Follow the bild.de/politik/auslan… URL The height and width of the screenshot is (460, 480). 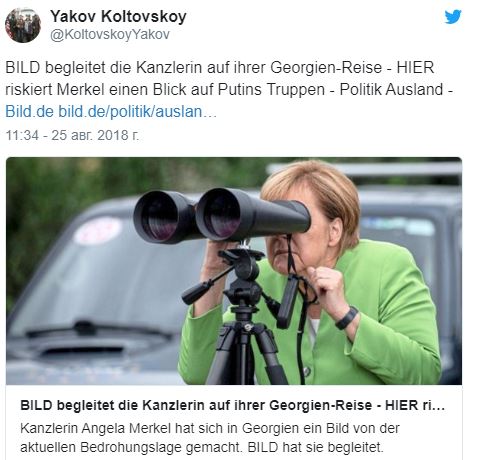(x=137, y=111)
